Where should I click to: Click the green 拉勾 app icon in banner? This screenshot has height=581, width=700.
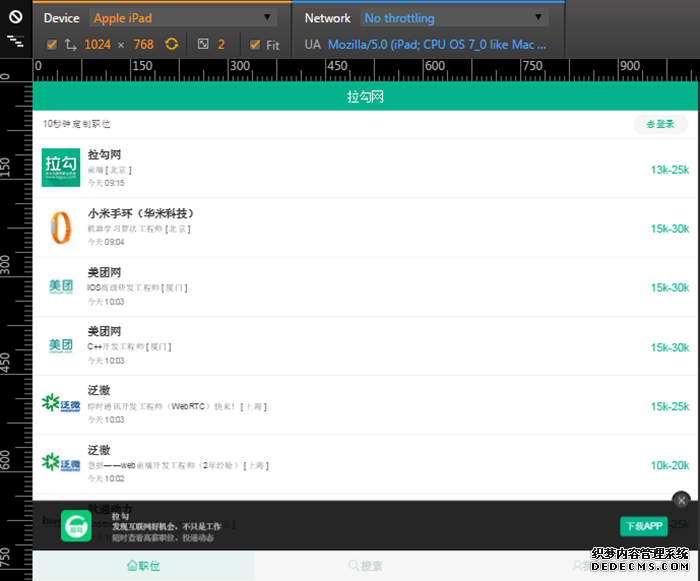coord(76,526)
